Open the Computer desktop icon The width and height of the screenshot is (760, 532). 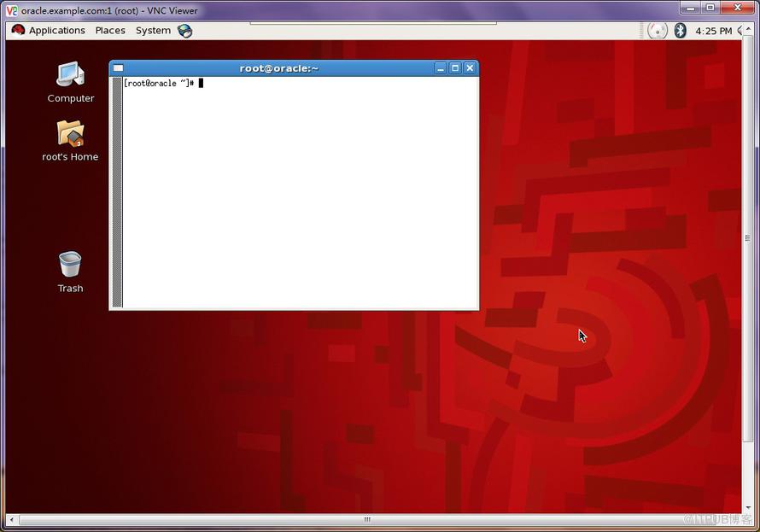click(71, 82)
